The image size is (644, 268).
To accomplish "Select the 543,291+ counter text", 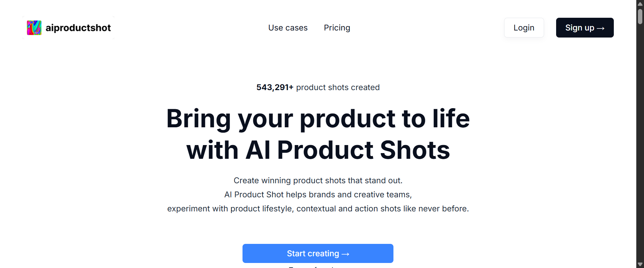I will (x=274, y=87).
